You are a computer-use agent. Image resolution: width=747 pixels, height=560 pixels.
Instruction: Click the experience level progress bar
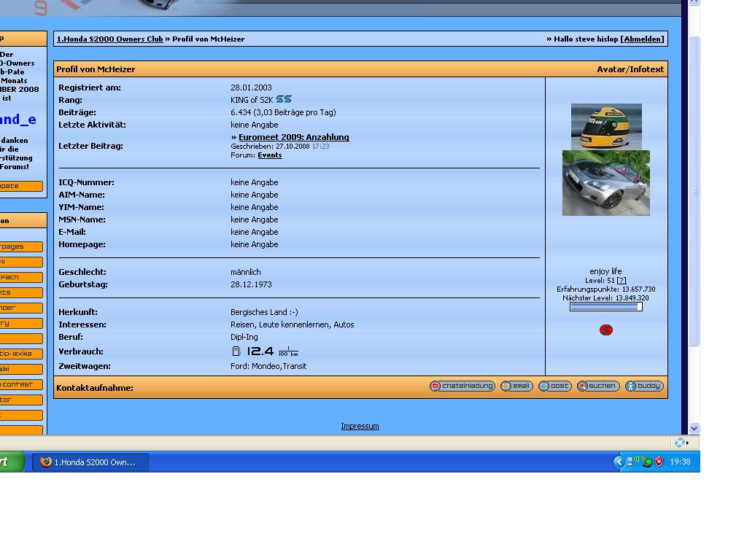[x=605, y=307]
